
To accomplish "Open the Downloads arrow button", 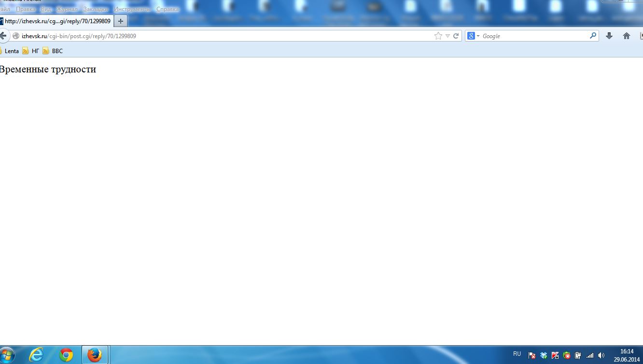I will [609, 36].
